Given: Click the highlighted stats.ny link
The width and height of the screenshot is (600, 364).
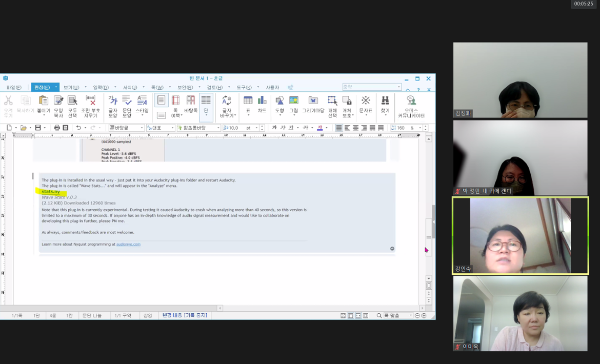Looking at the screenshot, I should pos(51,191).
